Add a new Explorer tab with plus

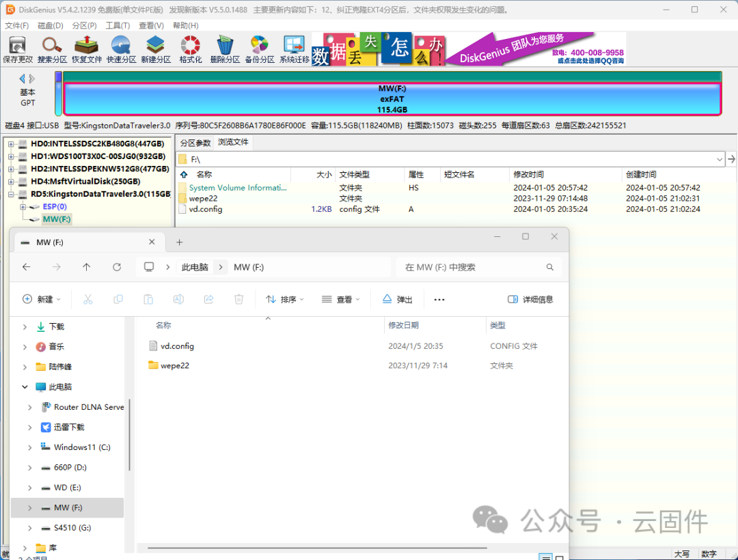179,242
